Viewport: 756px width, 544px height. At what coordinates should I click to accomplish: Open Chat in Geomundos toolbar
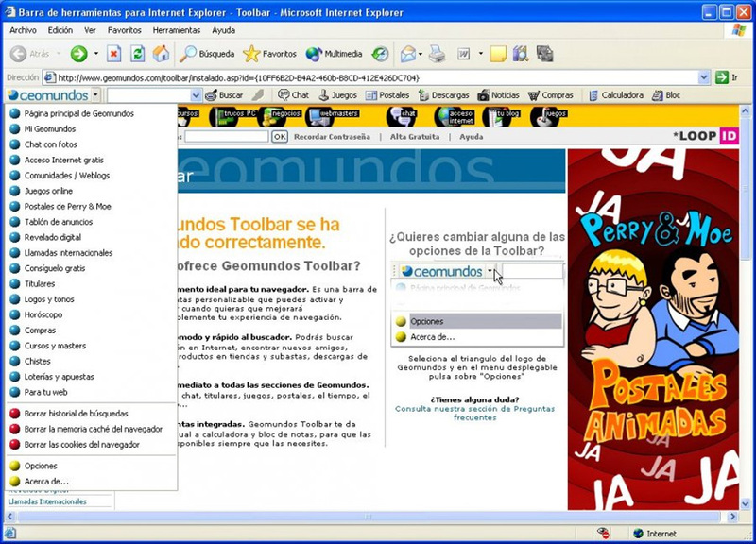(294, 95)
